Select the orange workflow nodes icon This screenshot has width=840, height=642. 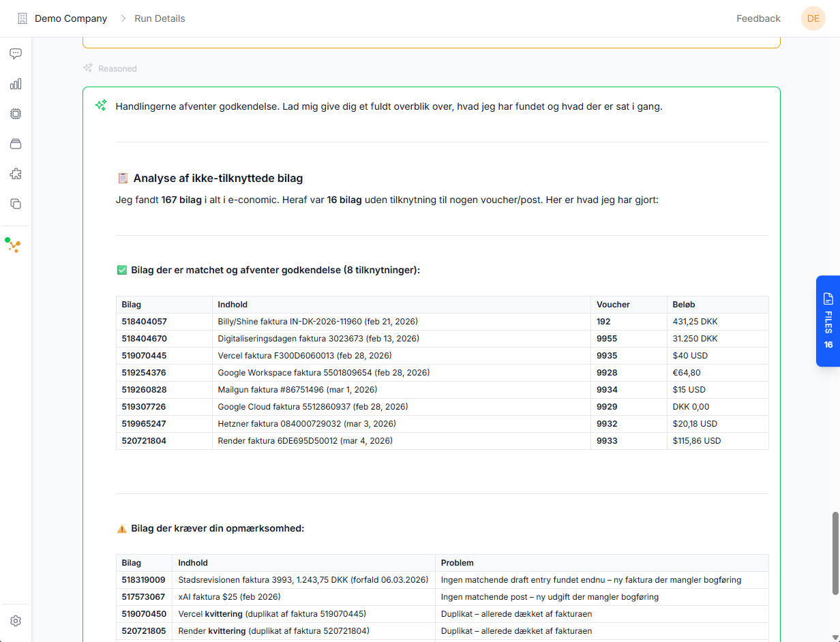click(13, 245)
